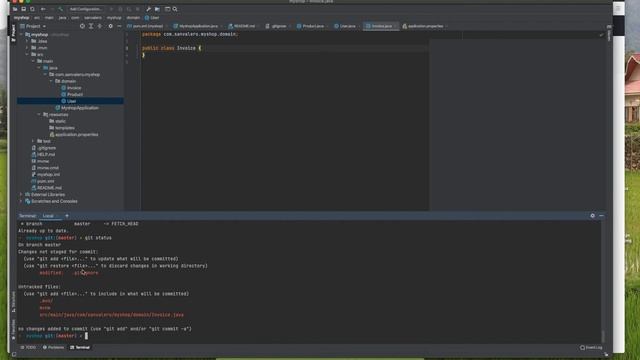Collapse the resources folder

point(39,115)
